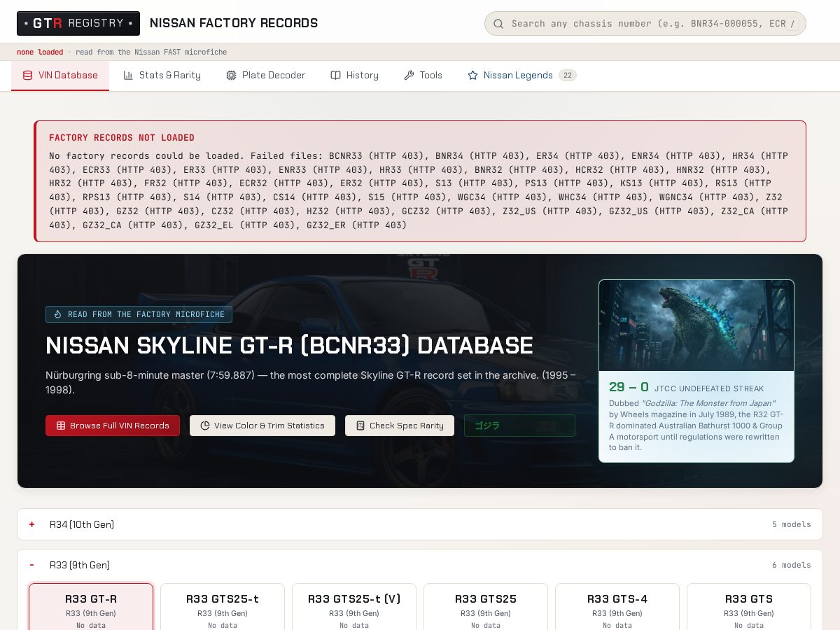Click Browse Full VIN Records button

(x=113, y=426)
